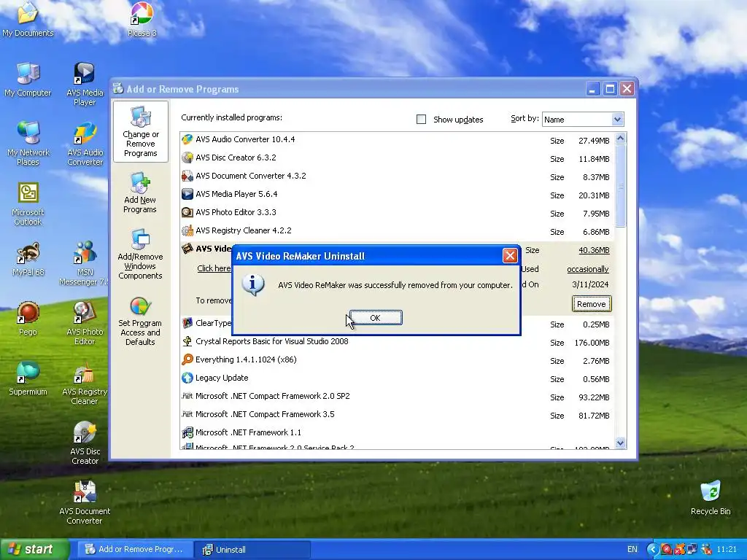Open Picasa 3 desktop shortcut
This screenshot has height=560, width=747.
click(x=142, y=20)
